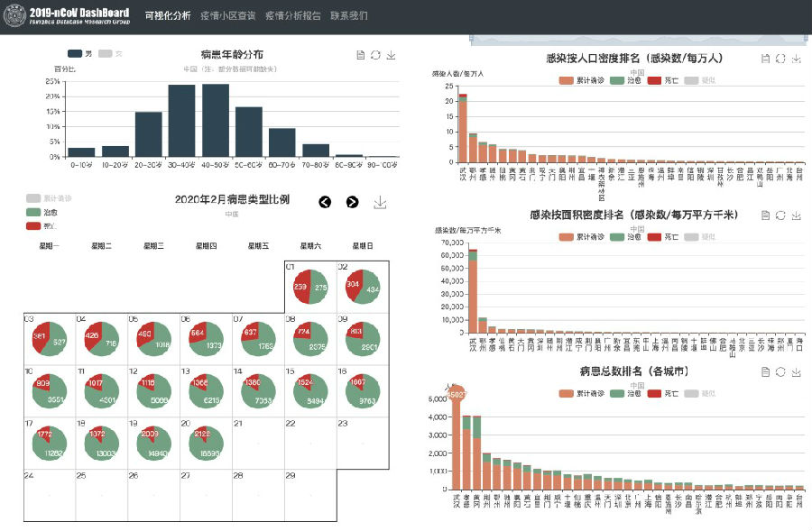
Task: Select the 可视化分析 nav item
Action: coord(167,16)
